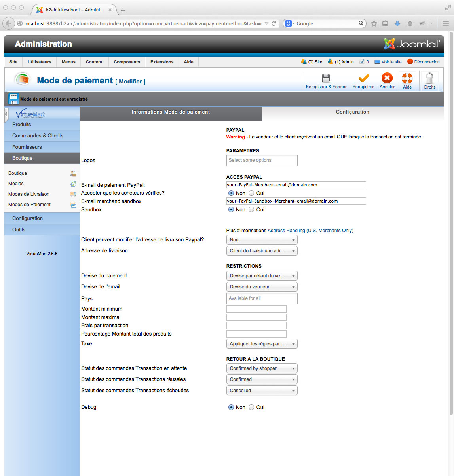This screenshot has width=454, height=476.
Task: Open the Devise de l'email dropdown
Action: pyautogui.click(x=262, y=287)
